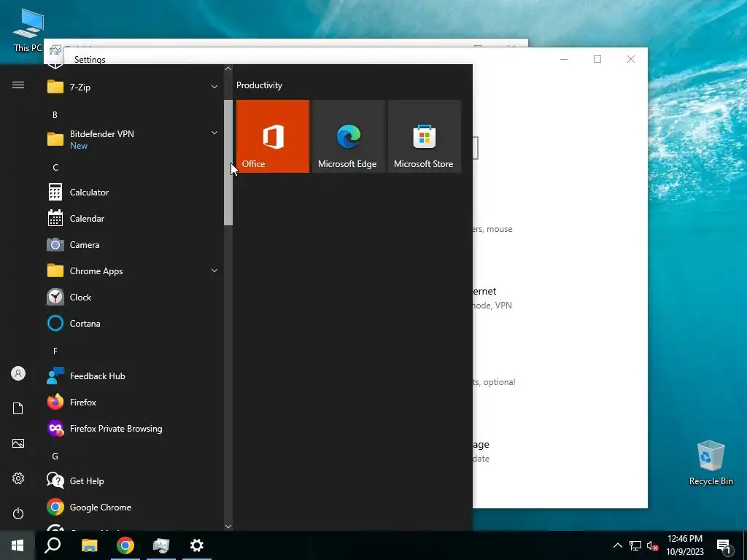Click the app list scroll up arrow
The height and width of the screenshot is (560, 747).
tap(228, 69)
